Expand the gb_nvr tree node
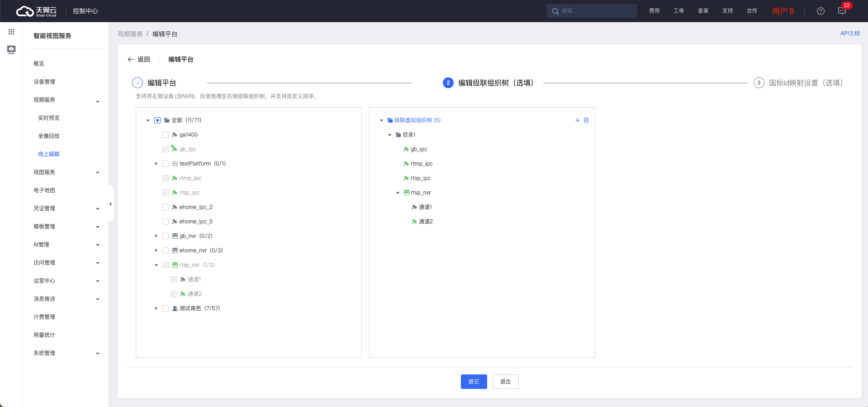The width and height of the screenshot is (868, 407). [x=157, y=236]
